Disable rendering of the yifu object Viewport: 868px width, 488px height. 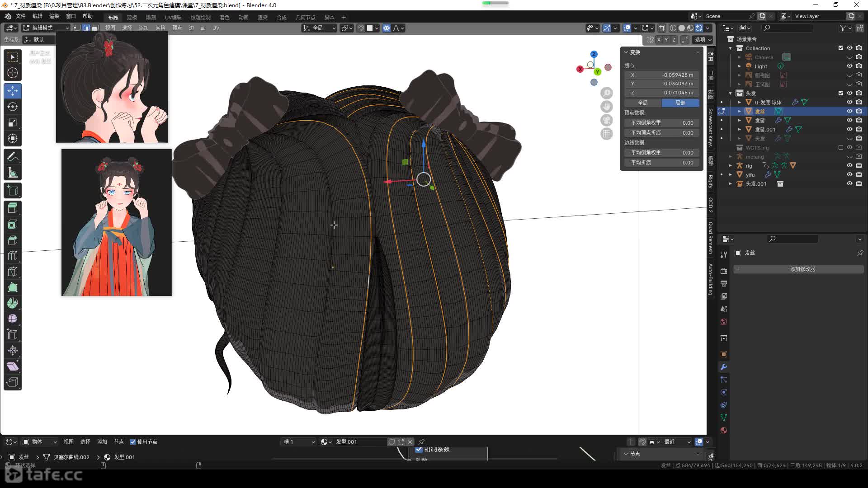[859, 174]
